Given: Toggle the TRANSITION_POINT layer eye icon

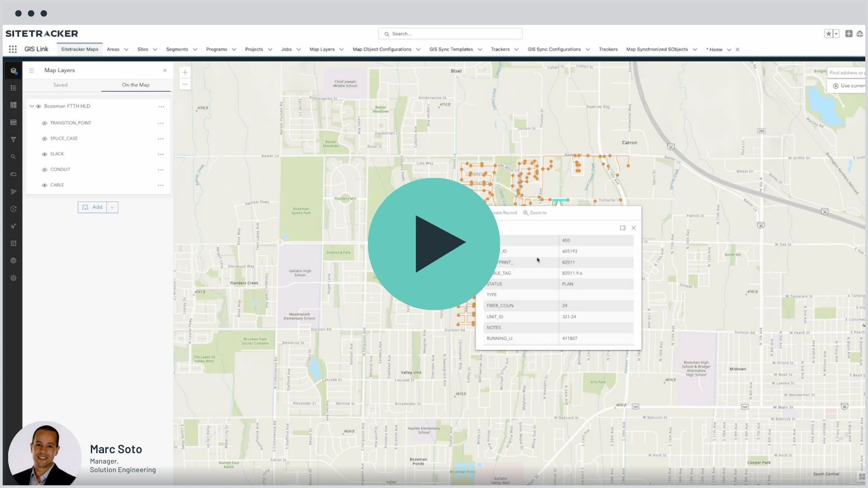Looking at the screenshot, I should (x=44, y=123).
